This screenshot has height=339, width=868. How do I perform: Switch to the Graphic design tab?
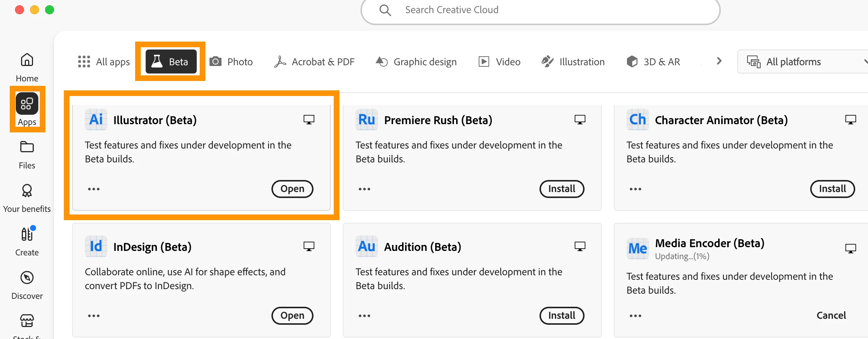point(416,61)
